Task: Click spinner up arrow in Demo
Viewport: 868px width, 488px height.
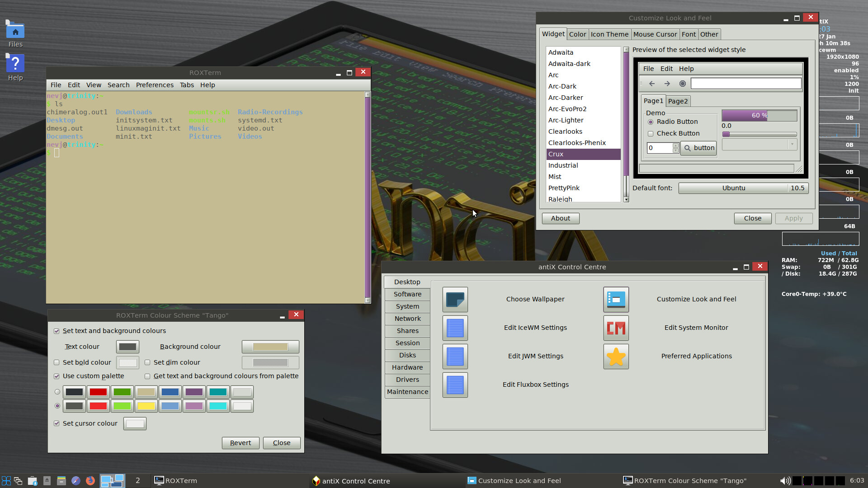Action: coord(675,145)
